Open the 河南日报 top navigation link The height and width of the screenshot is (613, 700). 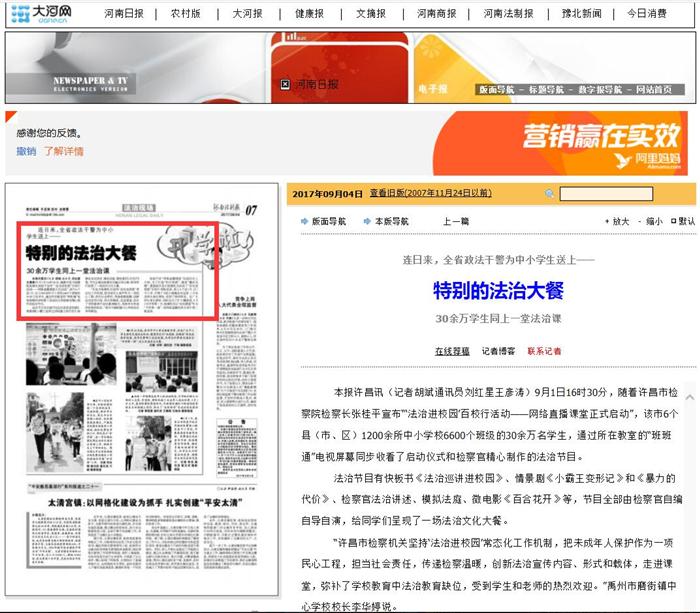point(124,14)
